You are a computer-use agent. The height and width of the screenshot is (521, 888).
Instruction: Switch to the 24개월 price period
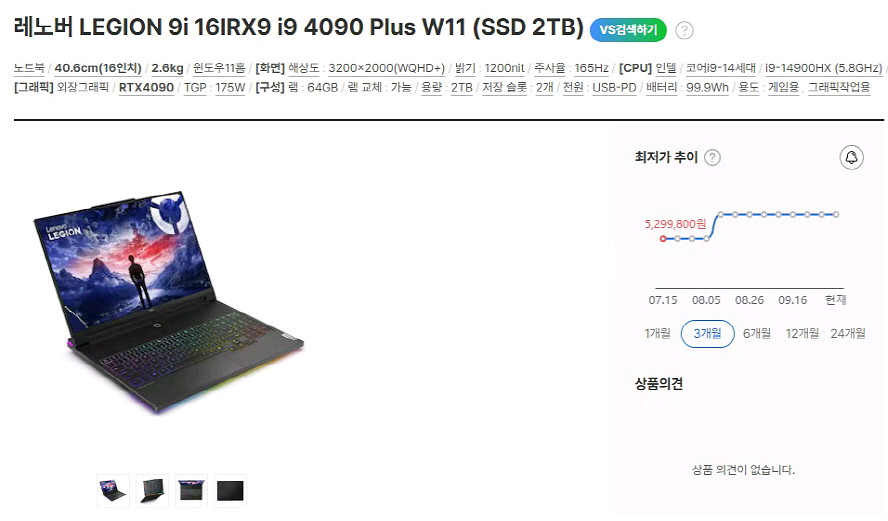point(848,334)
